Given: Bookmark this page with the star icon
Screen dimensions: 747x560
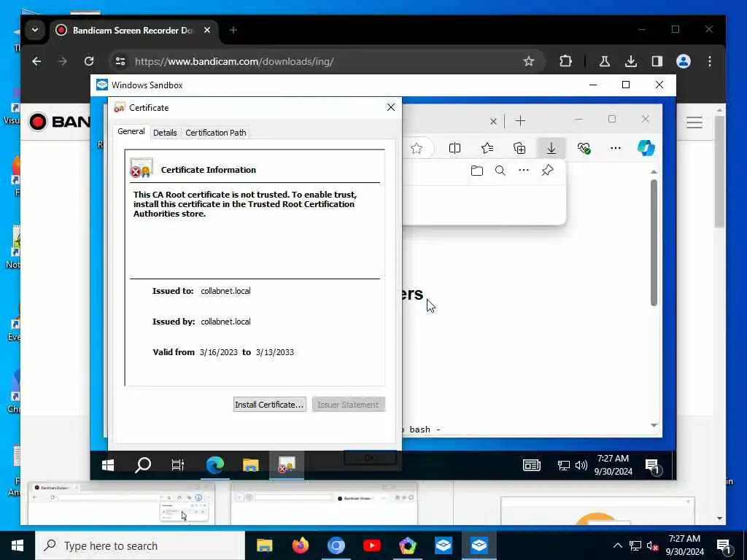Looking at the screenshot, I should tap(529, 61).
